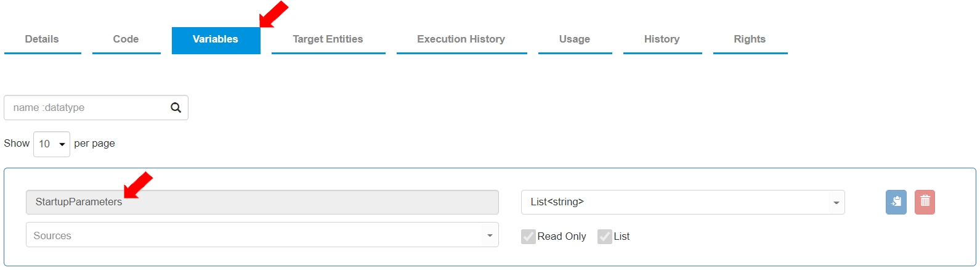The height and width of the screenshot is (270, 980).
Task: Switch to the History tab
Action: click(x=662, y=39)
